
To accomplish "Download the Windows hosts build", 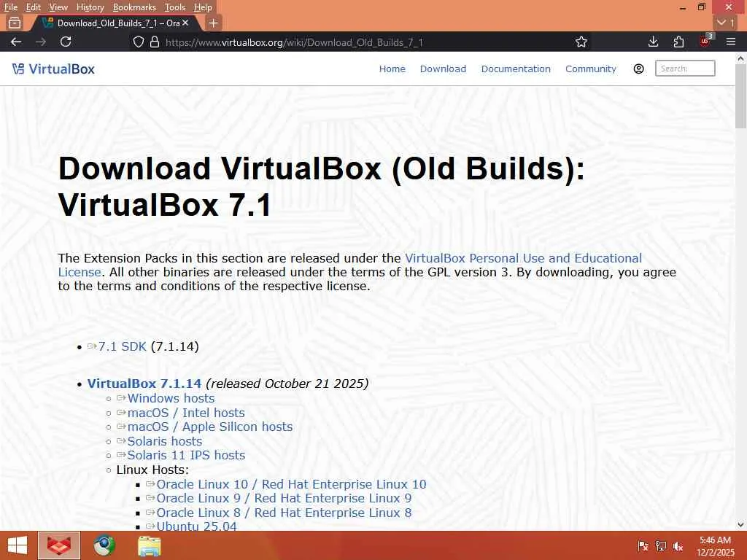I will 171,398.
